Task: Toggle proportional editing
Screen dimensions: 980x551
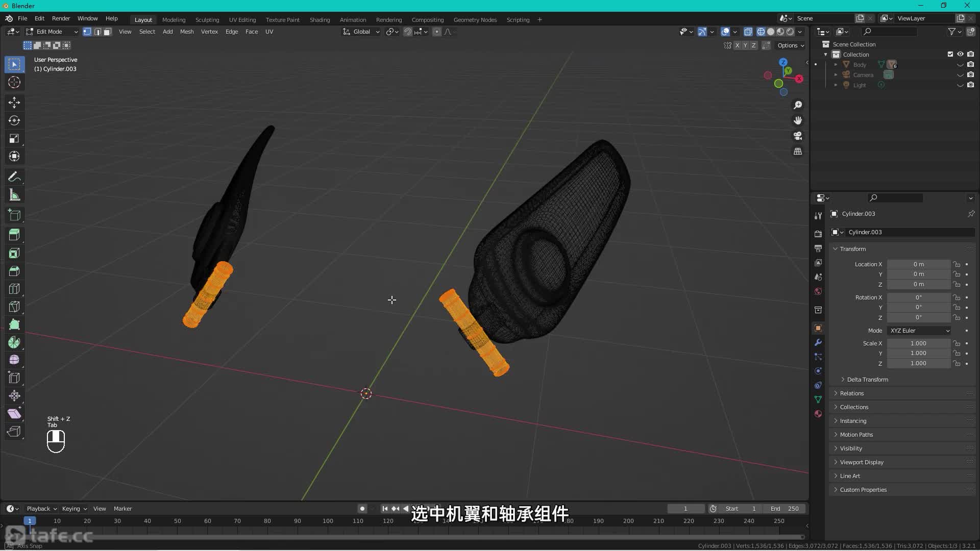Action: [437, 32]
